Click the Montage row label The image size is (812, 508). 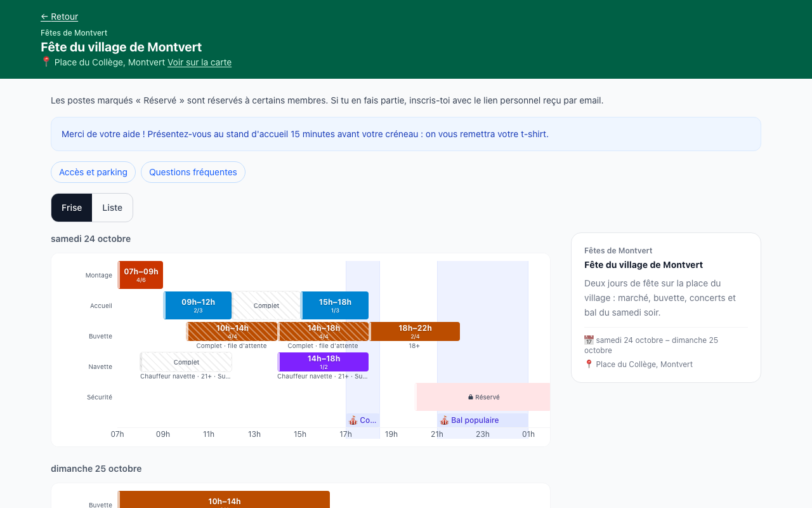coord(98,275)
